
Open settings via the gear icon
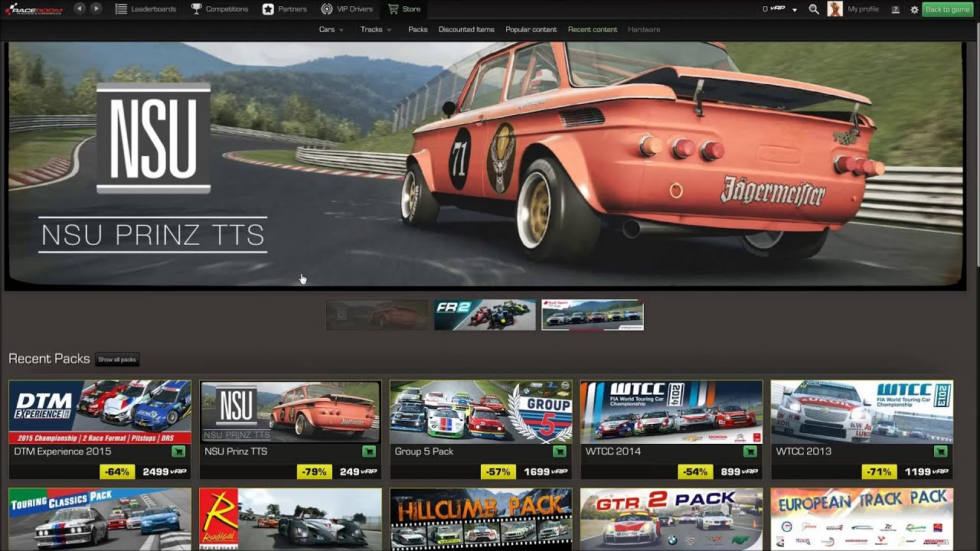914,9
